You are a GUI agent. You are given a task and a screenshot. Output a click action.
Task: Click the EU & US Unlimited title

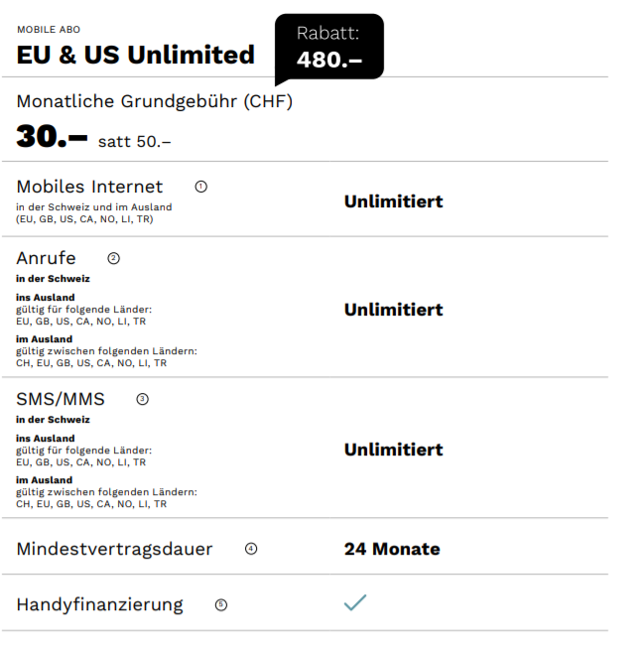(x=135, y=55)
